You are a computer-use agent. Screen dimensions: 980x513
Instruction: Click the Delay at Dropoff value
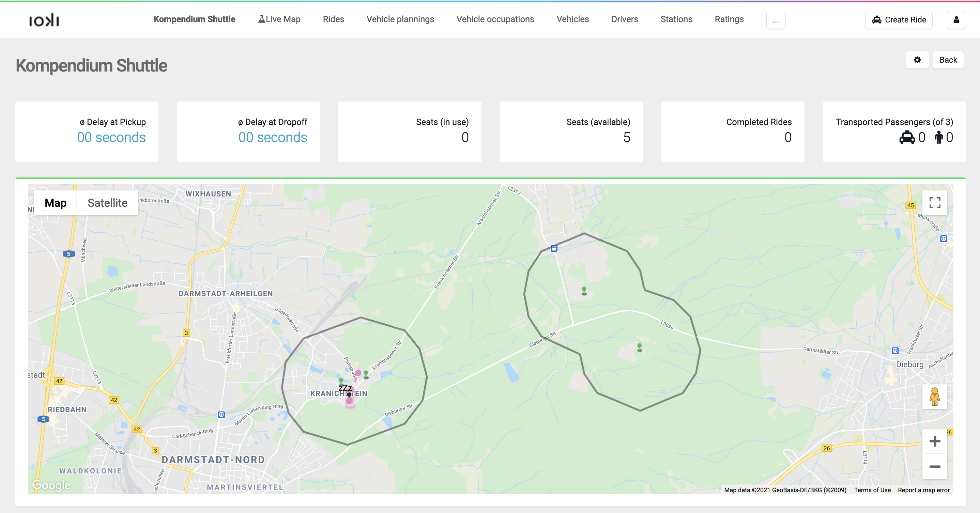(273, 137)
